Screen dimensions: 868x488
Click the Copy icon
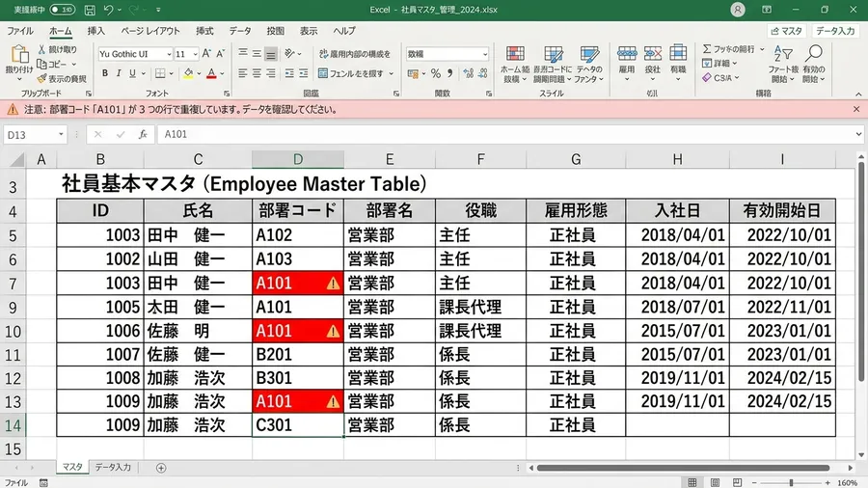pos(41,65)
